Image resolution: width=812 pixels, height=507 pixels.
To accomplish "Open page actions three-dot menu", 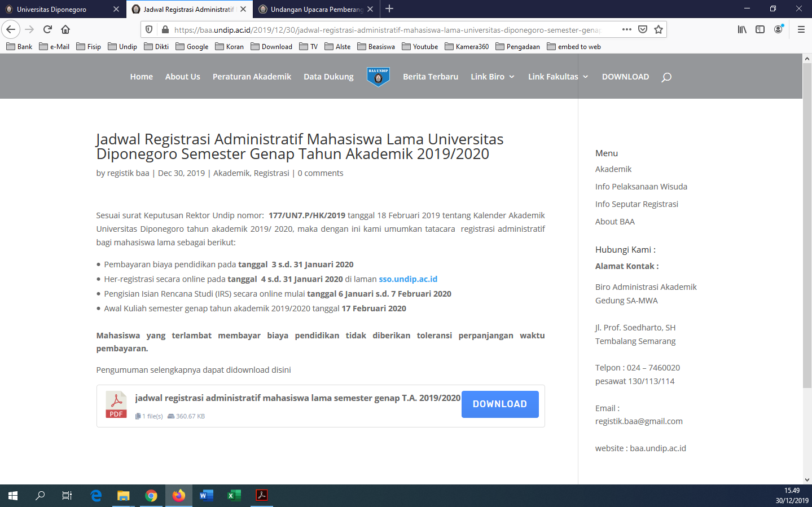I will click(626, 29).
